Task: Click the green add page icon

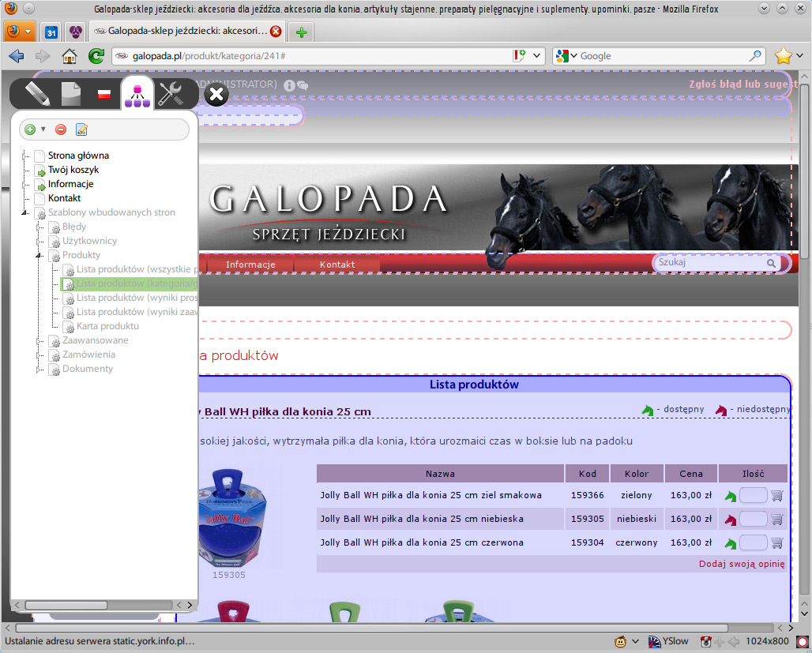Action: tap(30, 129)
